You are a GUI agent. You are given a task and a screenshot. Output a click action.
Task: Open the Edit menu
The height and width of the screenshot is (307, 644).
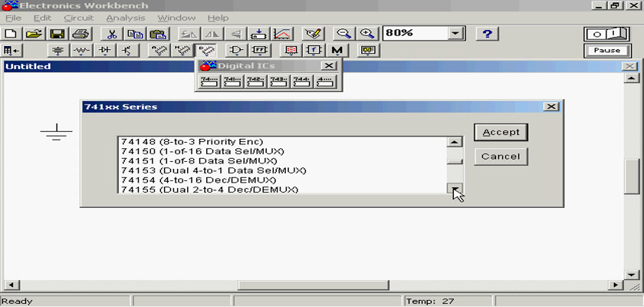42,18
